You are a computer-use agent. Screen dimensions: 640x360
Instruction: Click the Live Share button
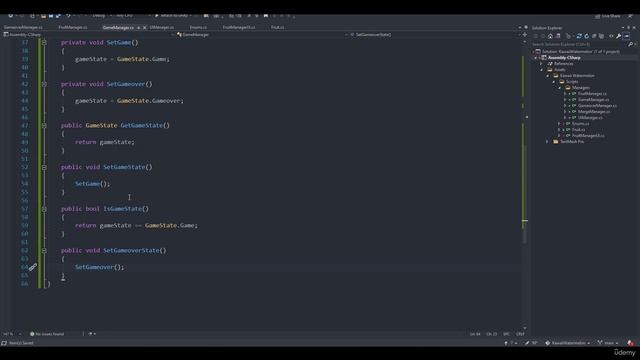[608, 16]
